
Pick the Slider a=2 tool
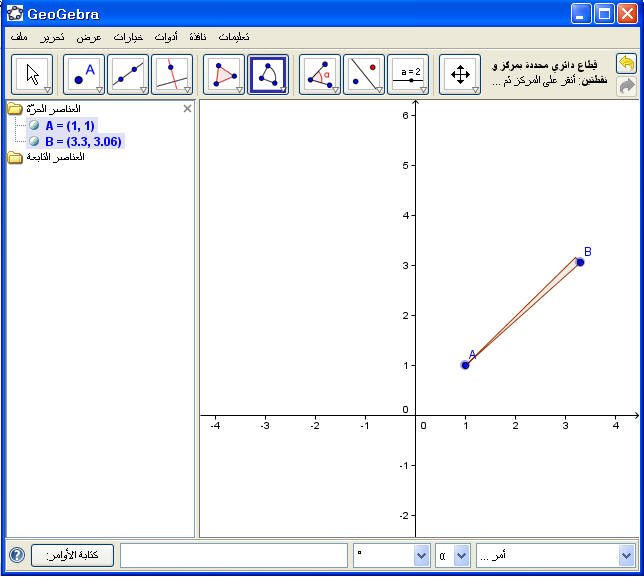tap(408, 74)
